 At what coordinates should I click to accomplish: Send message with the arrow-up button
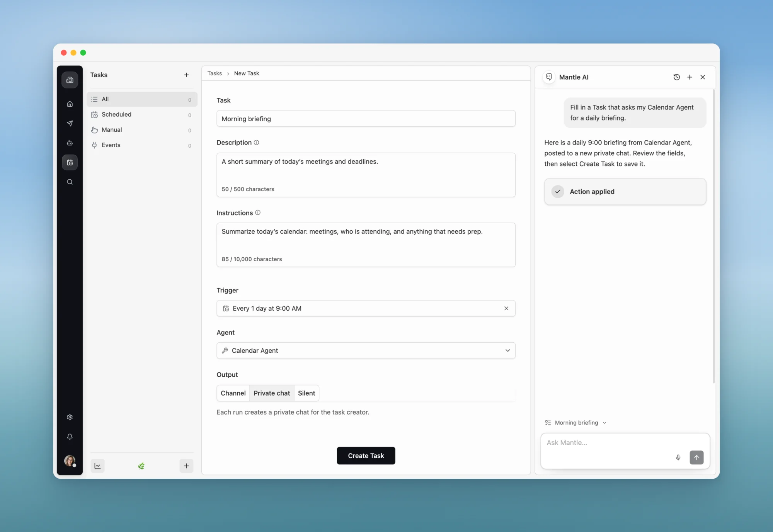(696, 457)
